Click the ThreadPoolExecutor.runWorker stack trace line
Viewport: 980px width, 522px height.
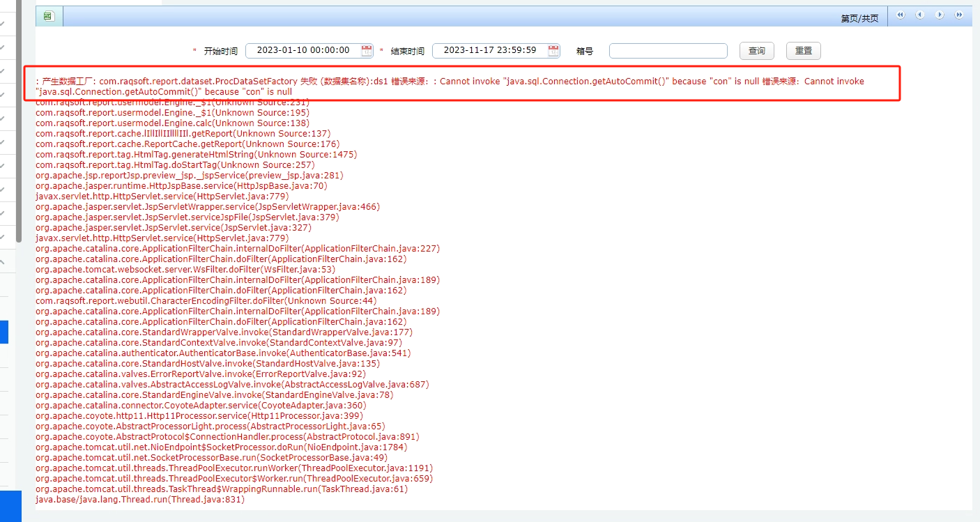234,468
